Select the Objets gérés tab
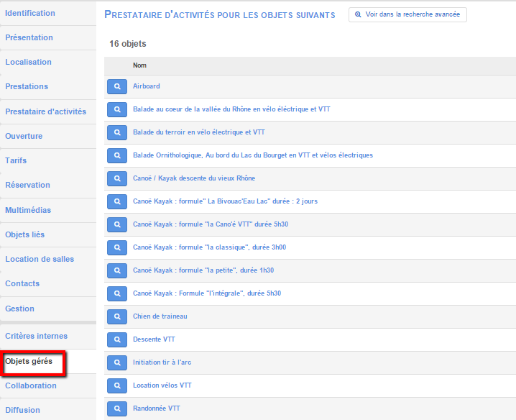Screen dimensions: 516x420 (x=48, y=361)
